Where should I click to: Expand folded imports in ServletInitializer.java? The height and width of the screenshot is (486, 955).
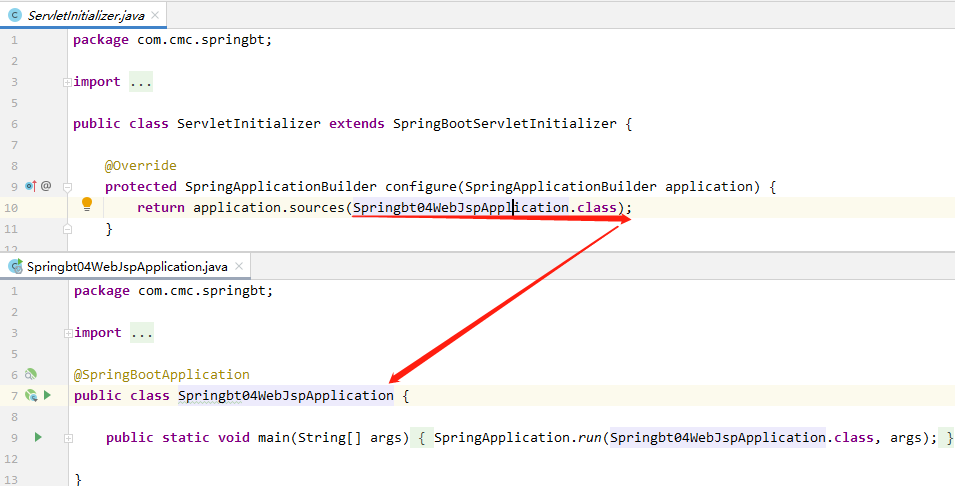(x=67, y=82)
